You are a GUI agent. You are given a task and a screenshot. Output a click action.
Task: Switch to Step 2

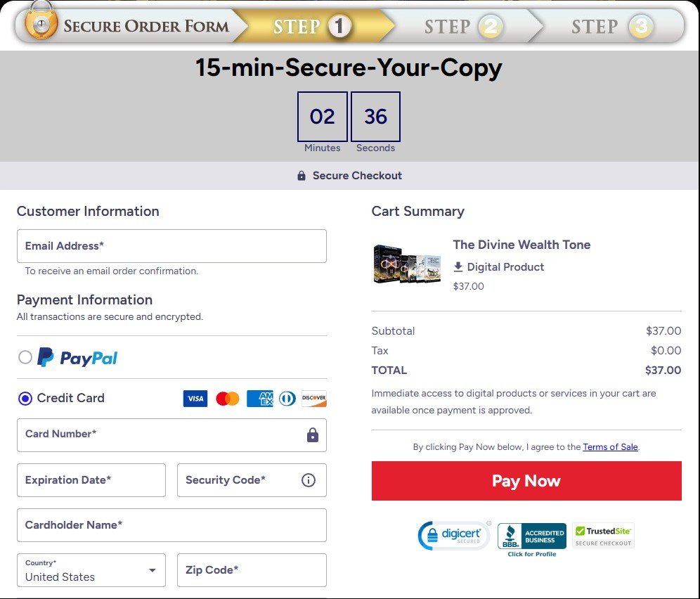[462, 26]
